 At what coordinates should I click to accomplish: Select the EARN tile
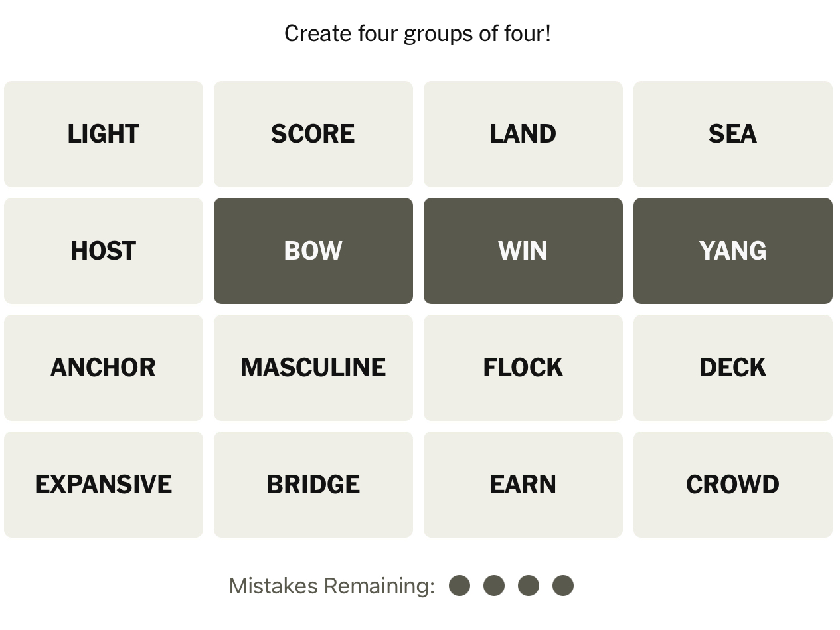click(x=523, y=485)
